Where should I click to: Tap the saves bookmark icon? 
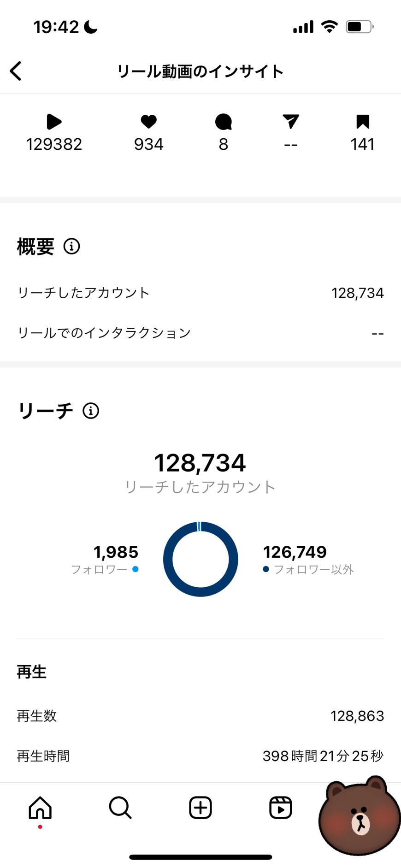click(363, 122)
